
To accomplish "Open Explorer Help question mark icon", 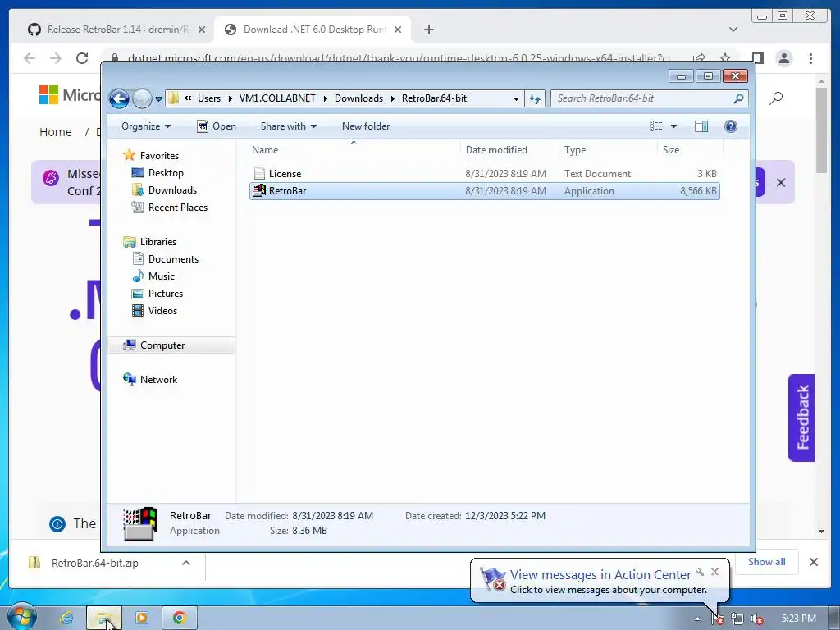I will (731, 126).
